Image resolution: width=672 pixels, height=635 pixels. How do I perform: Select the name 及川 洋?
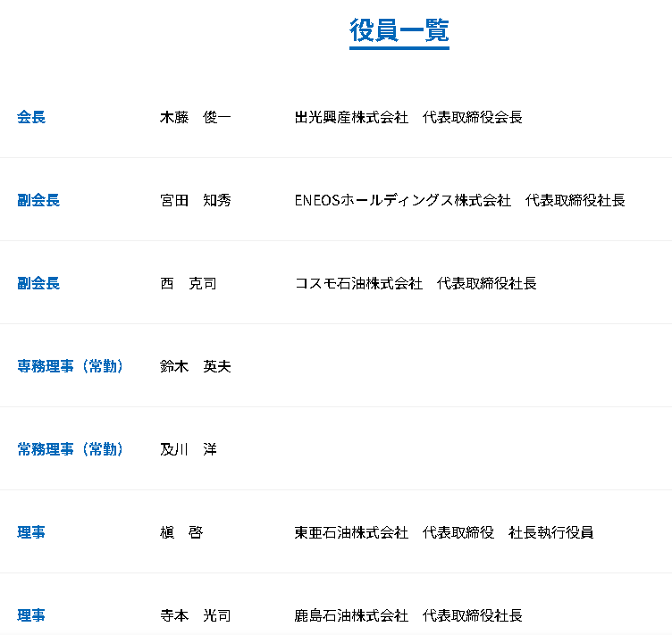[188, 449]
